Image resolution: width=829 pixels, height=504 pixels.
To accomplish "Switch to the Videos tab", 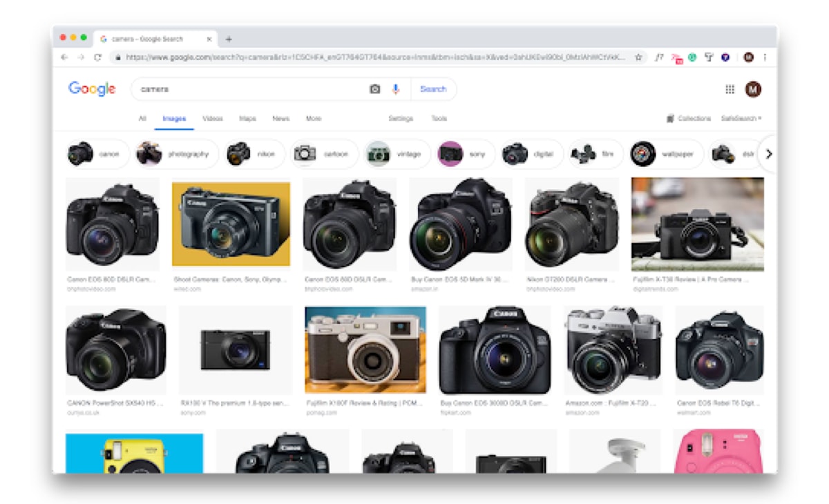I will (212, 118).
